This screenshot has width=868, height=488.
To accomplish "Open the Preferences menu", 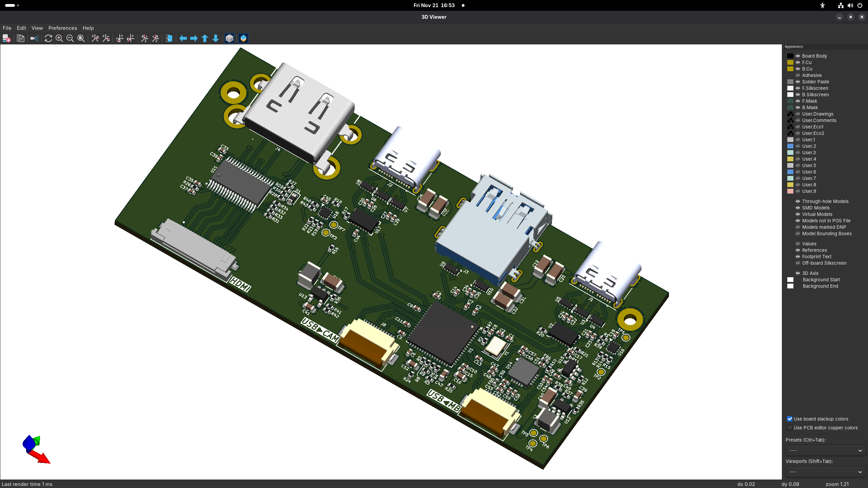I will (x=62, y=28).
